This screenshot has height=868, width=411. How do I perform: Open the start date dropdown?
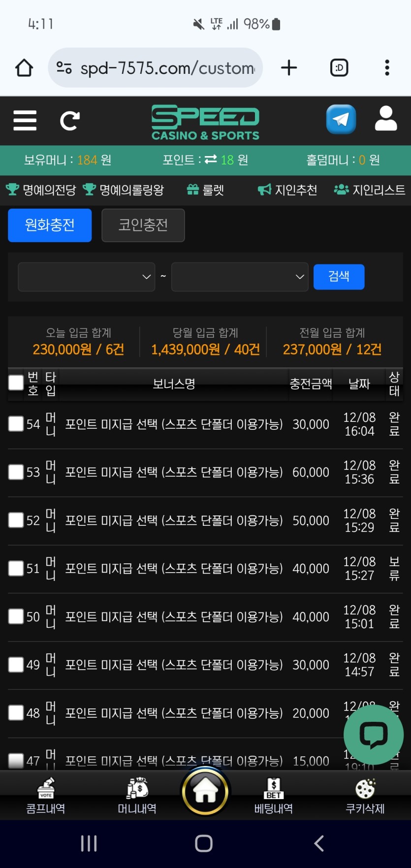tap(87, 277)
